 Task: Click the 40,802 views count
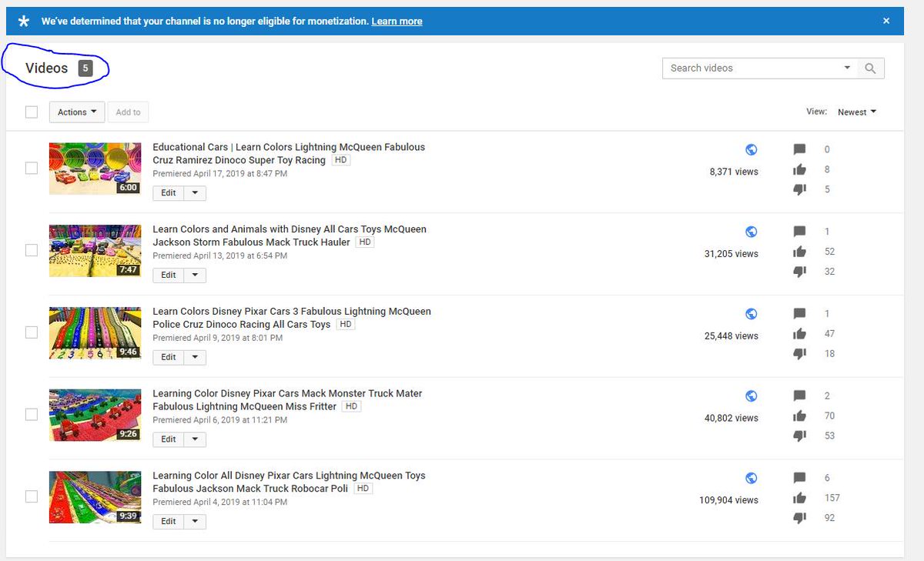731,418
